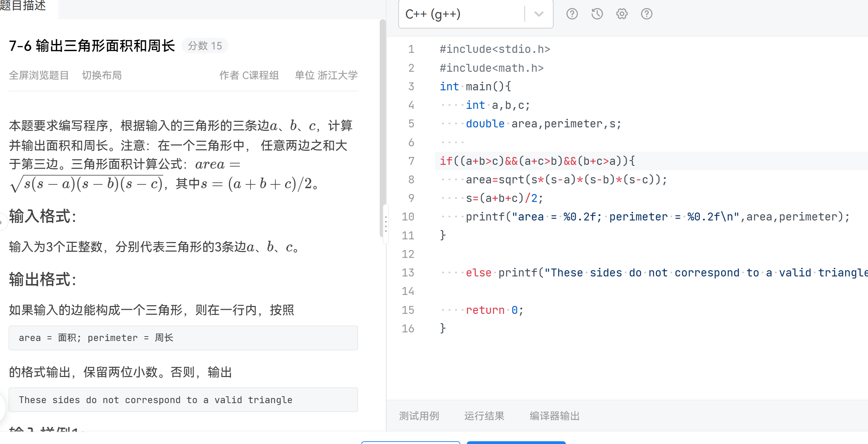The height and width of the screenshot is (444, 868).
Task: Collapse the problem panel with left-edge arrow icon
Action: (x=2, y=222)
